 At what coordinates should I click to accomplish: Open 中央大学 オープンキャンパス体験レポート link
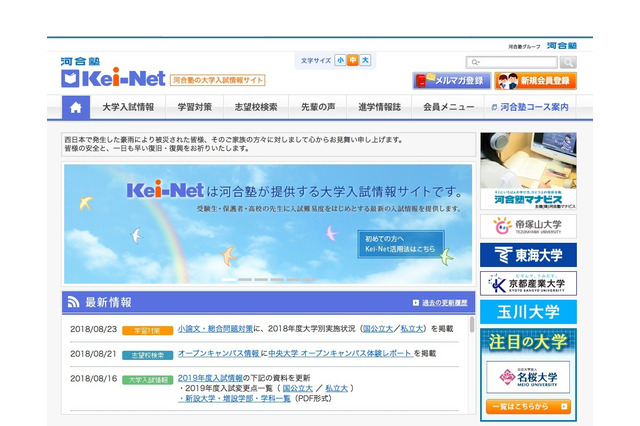coord(340,353)
